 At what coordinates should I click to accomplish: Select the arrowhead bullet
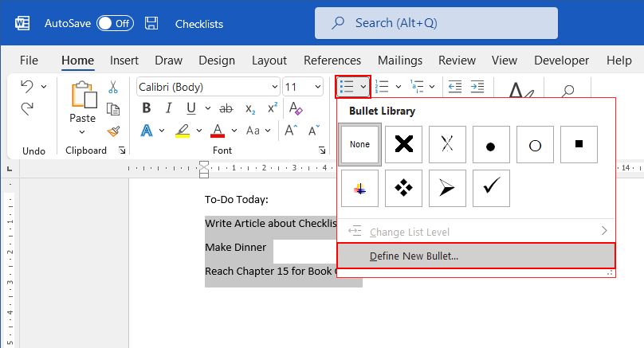pos(447,189)
